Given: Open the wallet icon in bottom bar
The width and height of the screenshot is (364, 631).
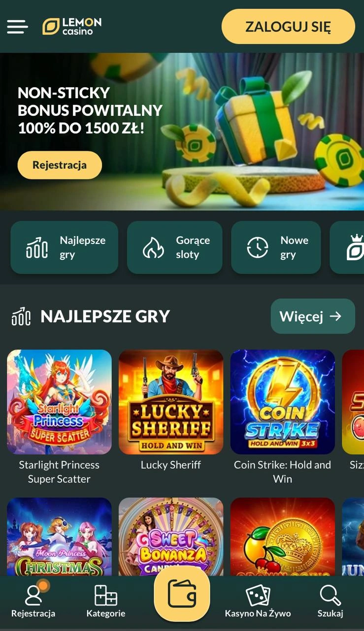Looking at the screenshot, I should pyautogui.click(x=182, y=594).
